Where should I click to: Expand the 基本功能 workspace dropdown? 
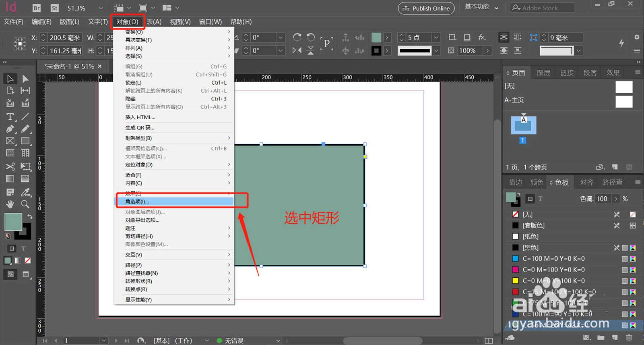(x=496, y=8)
